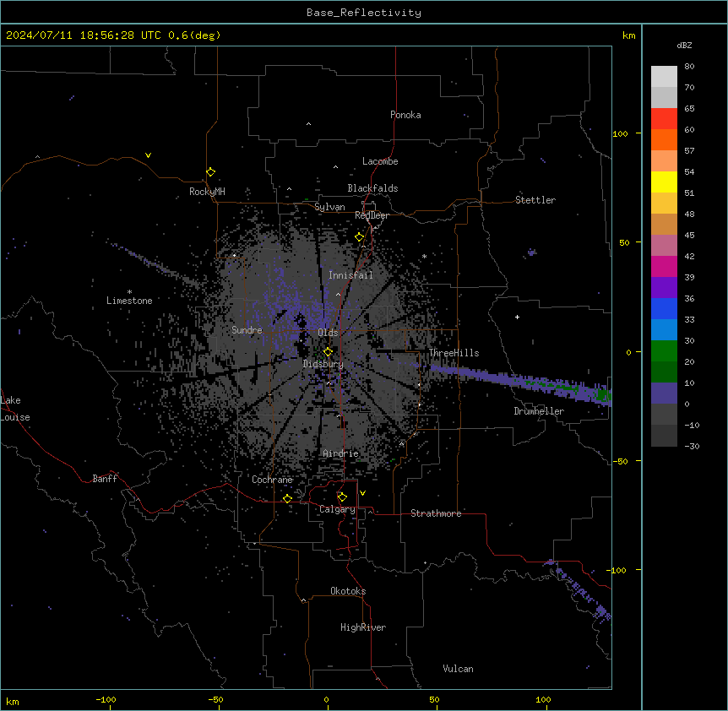Click the Base_Reflectivity title text

click(364, 13)
